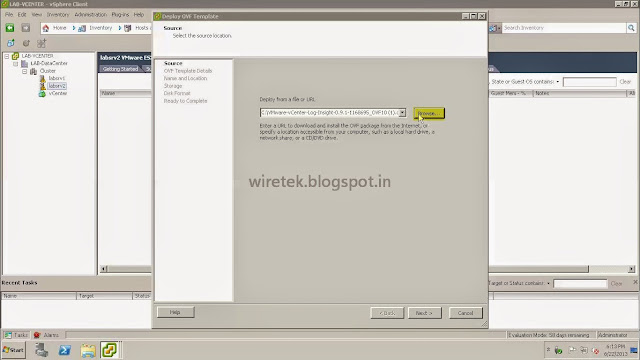Switch to the Getting Started tab

click(120, 69)
